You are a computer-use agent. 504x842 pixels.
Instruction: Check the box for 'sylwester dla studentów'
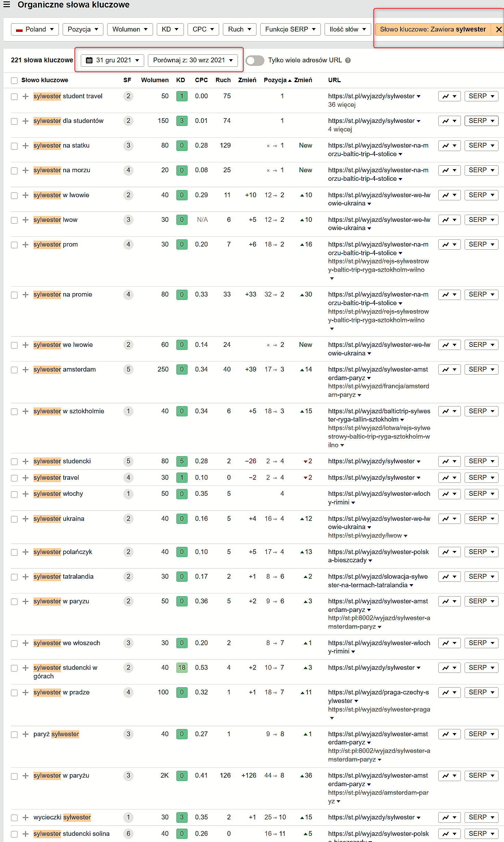(14, 121)
